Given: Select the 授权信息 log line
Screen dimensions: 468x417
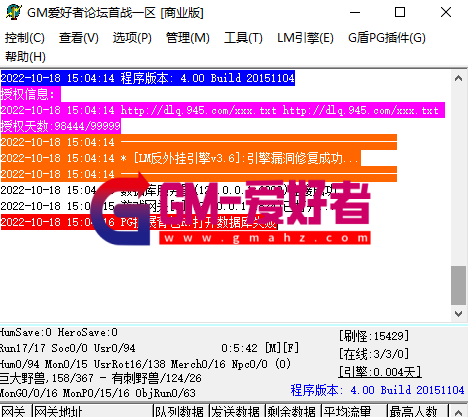Looking at the screenshot, I should (x=31, y=94).
